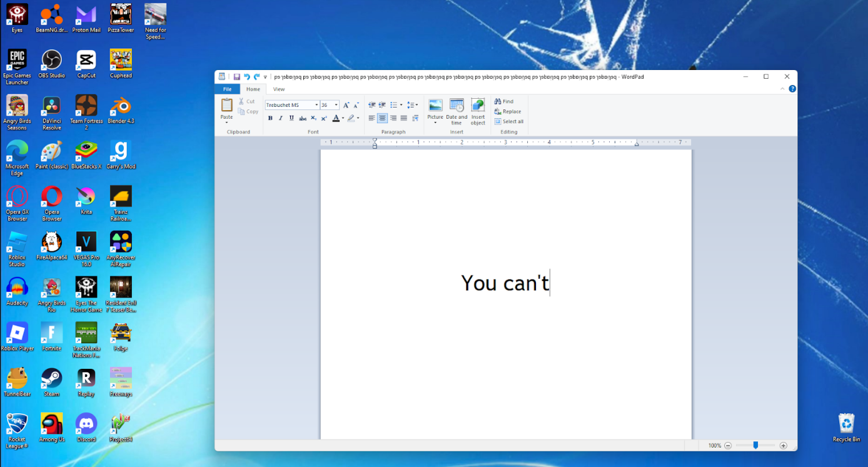The width and height of the screenshot is (868, 467).
Task: Open the line spacing dropdown
Action: (x=412, y=105)
